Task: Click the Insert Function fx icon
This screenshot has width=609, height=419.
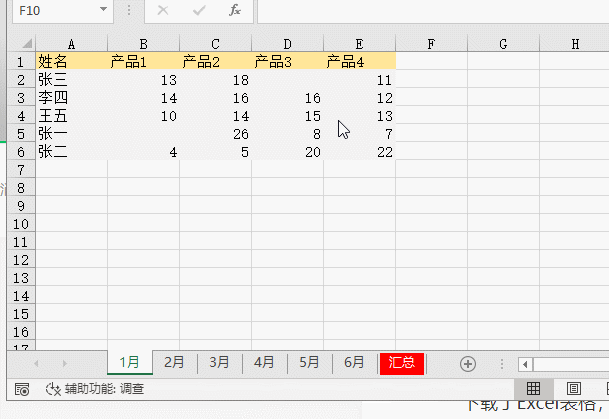Action: coord(234,10)
